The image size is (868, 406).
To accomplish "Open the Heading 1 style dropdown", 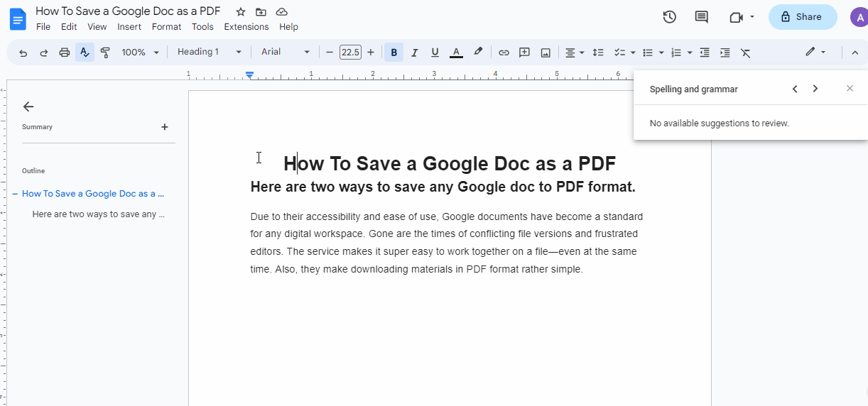I will tap(210, 52).
